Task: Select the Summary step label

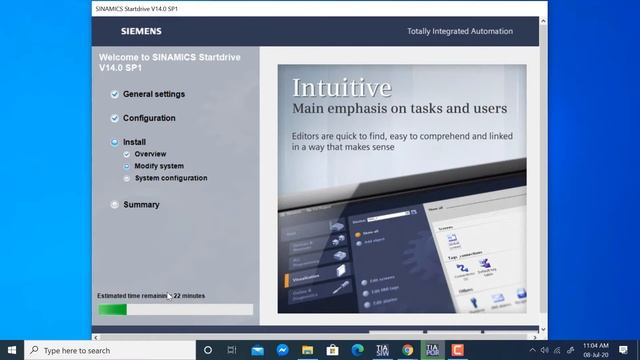Action: click(x=141, y=204)
